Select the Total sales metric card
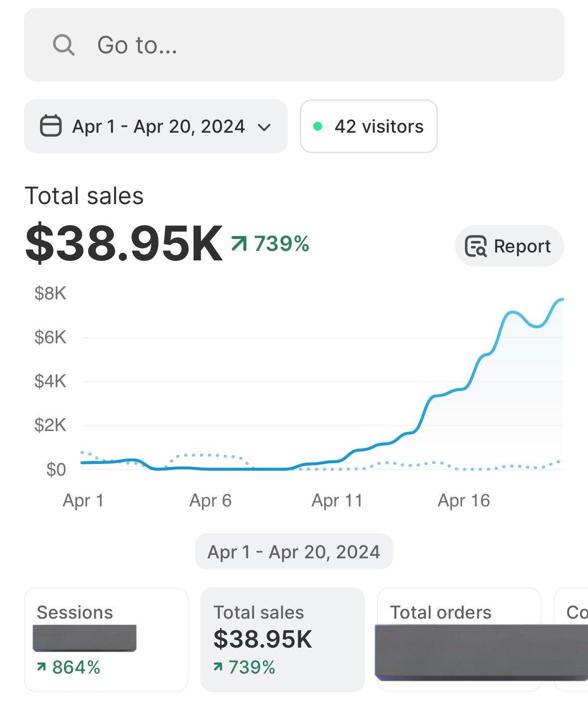This screenshot has width=588, height=704. click(282, 639)
